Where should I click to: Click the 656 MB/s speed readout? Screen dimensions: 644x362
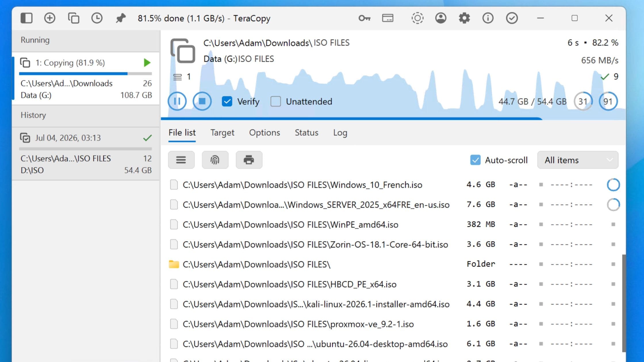tap(600, 60)
